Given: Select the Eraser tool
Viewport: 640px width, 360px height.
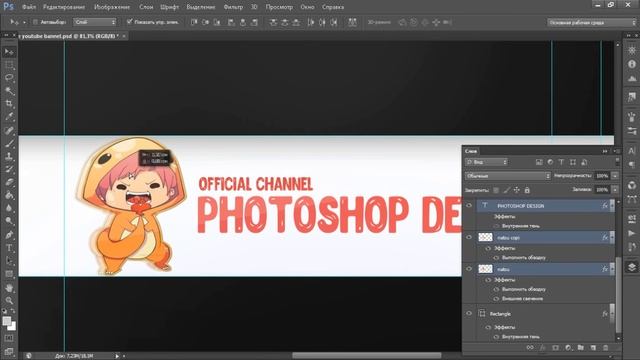Looking at the screenshot, I should click(9, 182).
